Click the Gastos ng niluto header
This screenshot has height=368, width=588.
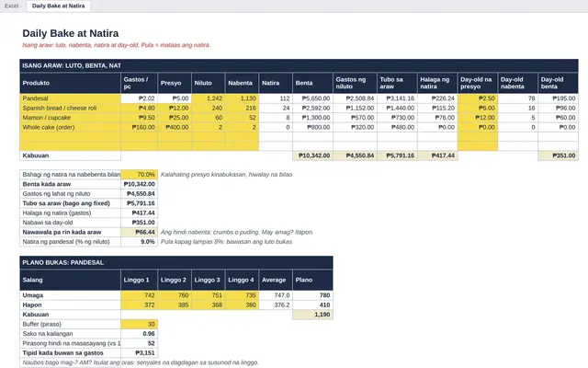click(355, 83)
